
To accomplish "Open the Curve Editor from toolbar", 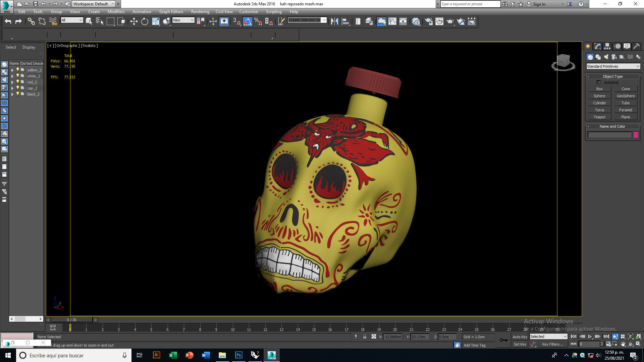I will (x=392, y=21).
